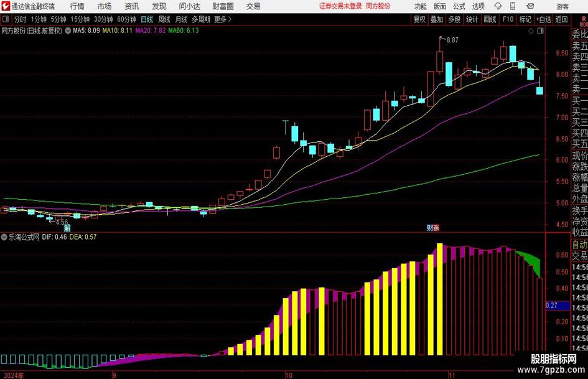Click the 叠加 overlay button
588x379 pixels.
click(x=437, y=19)
